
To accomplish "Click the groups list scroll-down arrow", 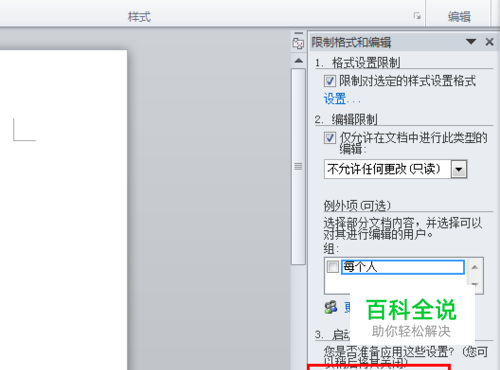I will pos(475,284).
